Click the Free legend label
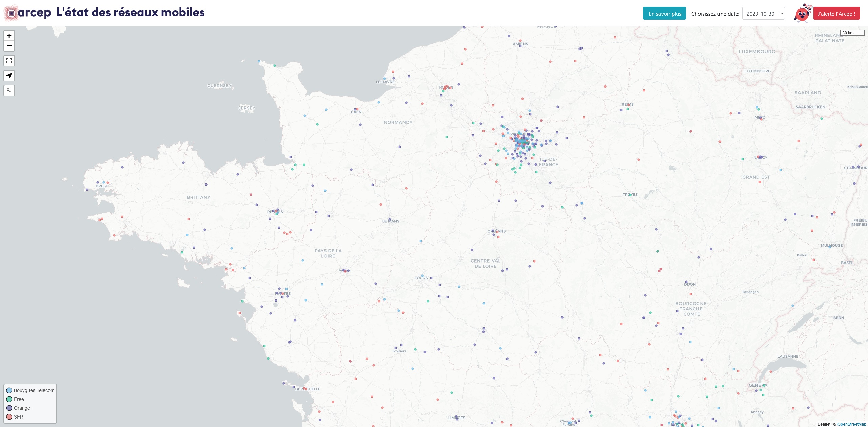Screen dimensions: 868x427 coord(19,399)
